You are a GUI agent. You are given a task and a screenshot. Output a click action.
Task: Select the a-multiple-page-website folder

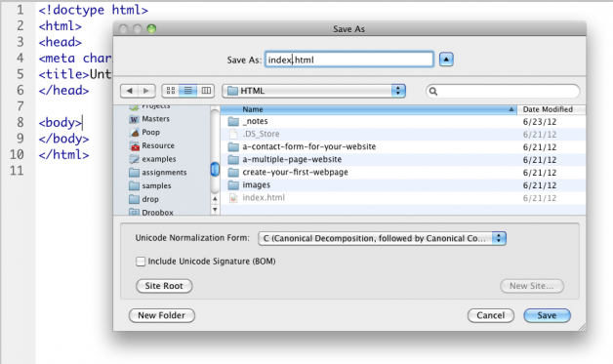403,159
